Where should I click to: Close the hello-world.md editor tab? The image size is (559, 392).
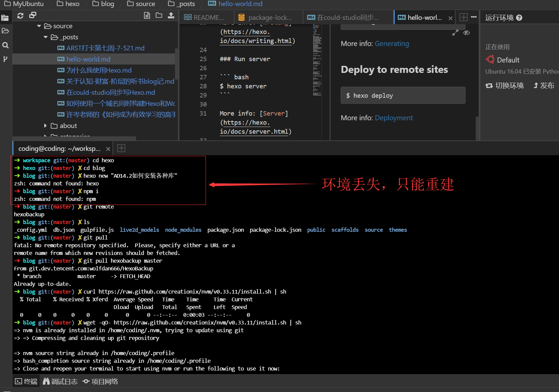click(x=450, y=18)
